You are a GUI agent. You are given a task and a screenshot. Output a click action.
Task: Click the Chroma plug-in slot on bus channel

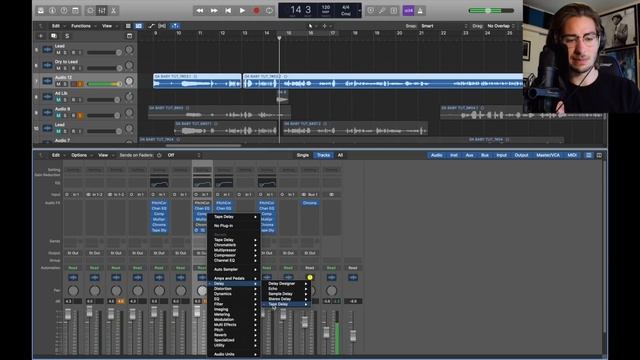point(310,203)
